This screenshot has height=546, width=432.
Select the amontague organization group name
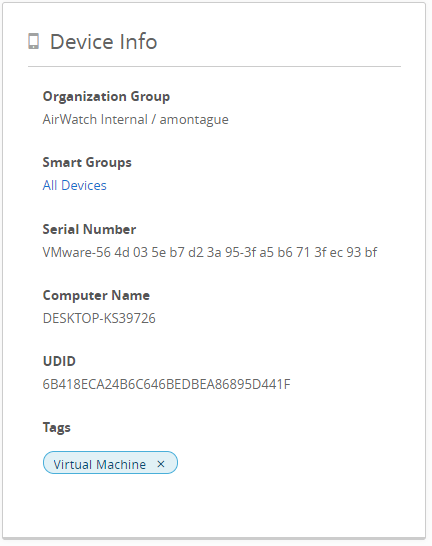pos(194,120)
